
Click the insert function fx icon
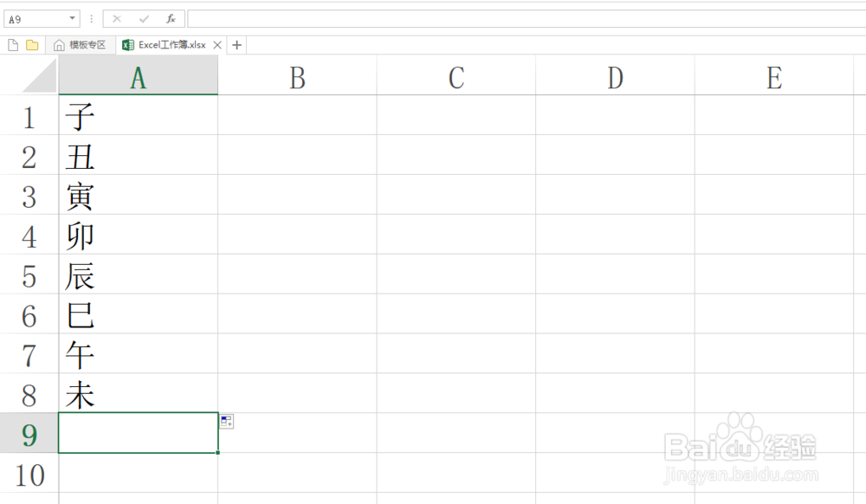[171, 18]
